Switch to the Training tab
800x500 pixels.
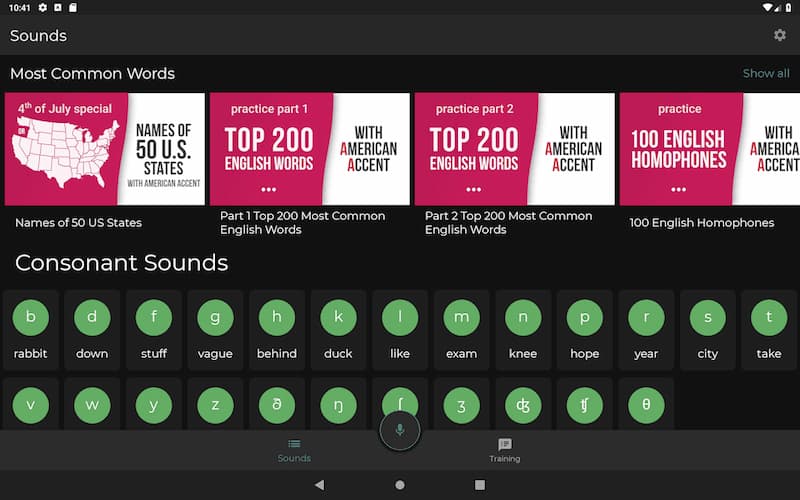[x=505, y=451]
